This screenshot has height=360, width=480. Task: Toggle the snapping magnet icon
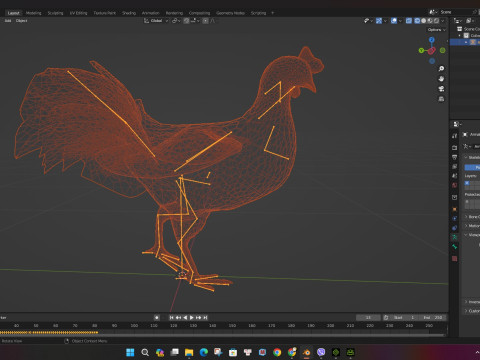point(186,21)
